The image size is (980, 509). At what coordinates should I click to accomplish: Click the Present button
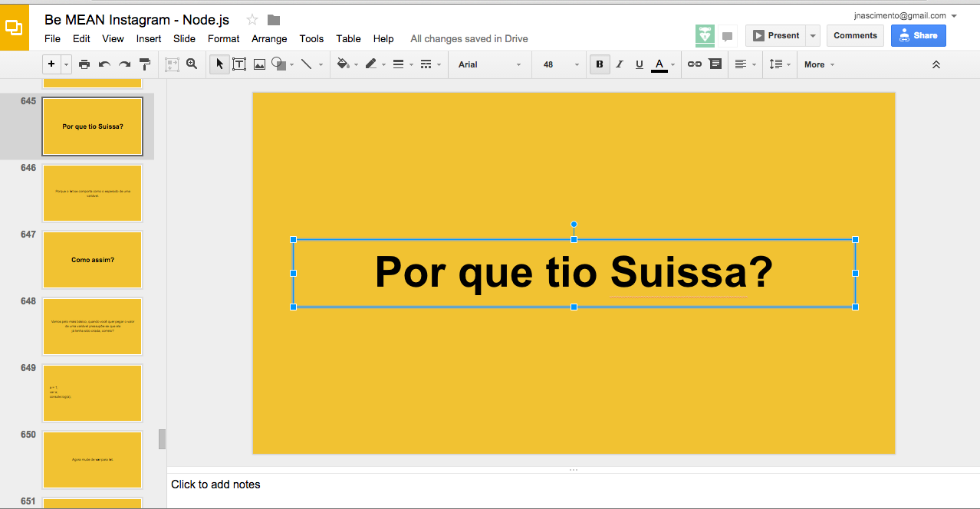pyautogui.click(x=776, y=35)
